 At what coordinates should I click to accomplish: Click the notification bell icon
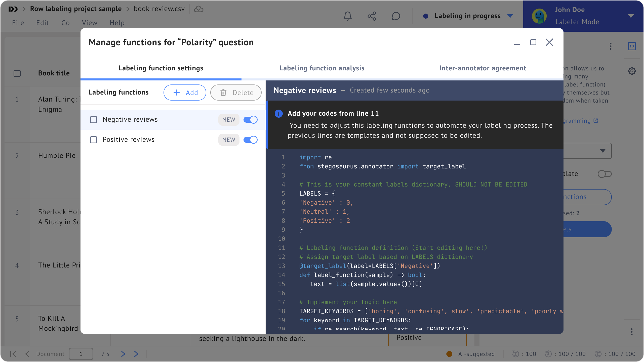[348, 16]
